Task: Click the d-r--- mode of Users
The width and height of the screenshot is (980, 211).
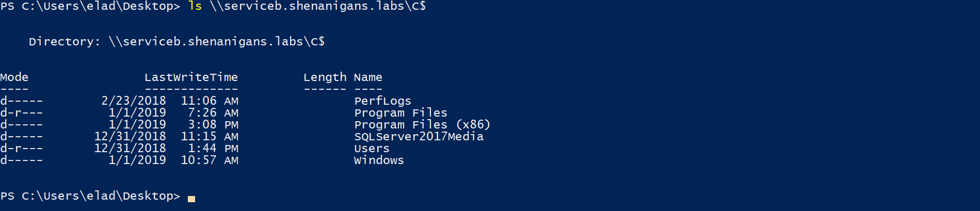Action: coord(22,148)
